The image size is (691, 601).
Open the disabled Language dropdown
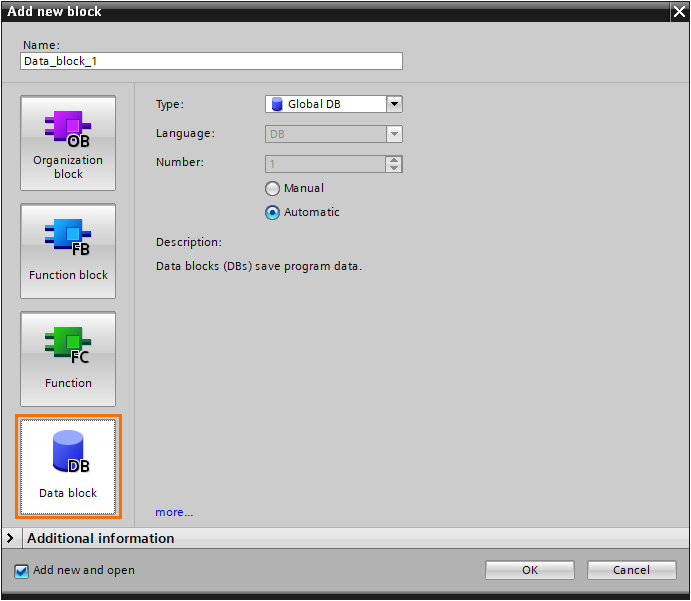(394, 134)
